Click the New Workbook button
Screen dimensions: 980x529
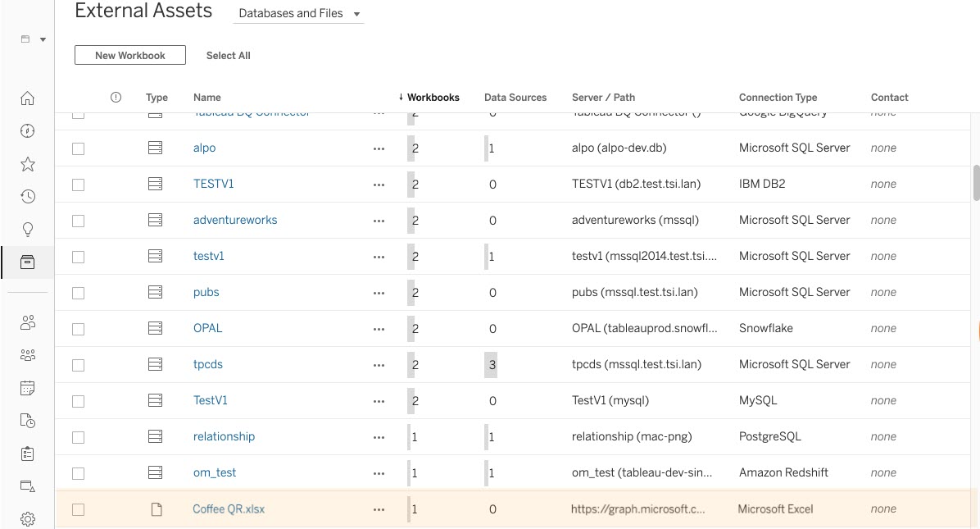[x=129, y=55]
